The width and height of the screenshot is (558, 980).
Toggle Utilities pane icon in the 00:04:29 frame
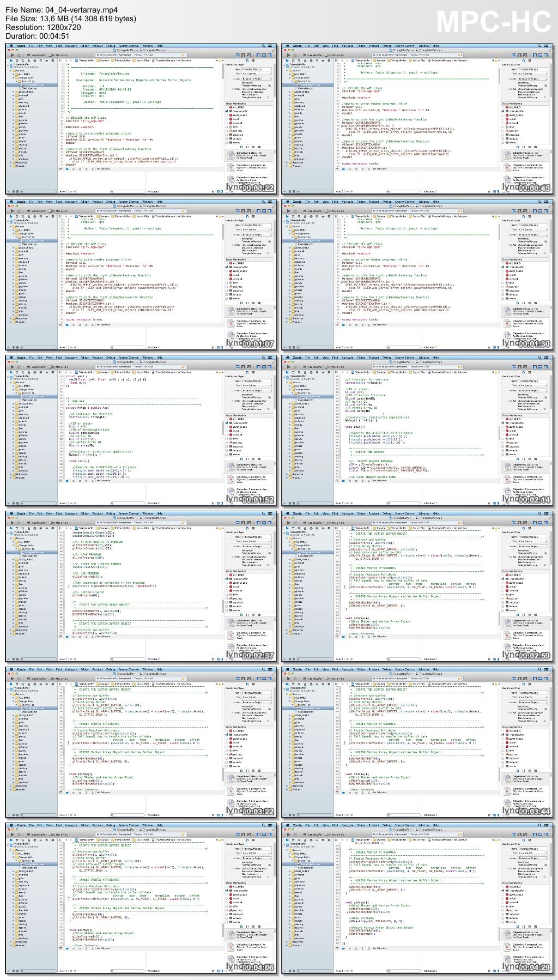[546, 834]
